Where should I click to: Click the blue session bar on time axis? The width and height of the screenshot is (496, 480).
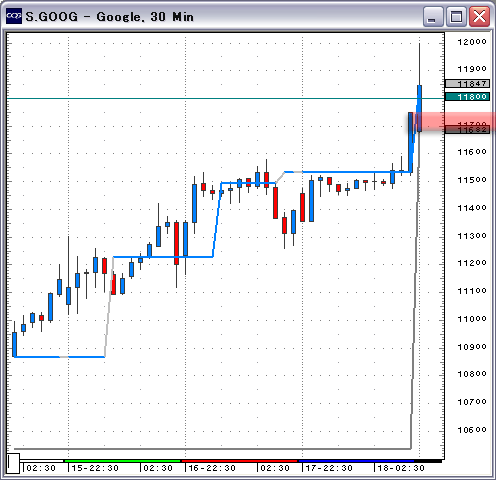[x=356, y=461]
